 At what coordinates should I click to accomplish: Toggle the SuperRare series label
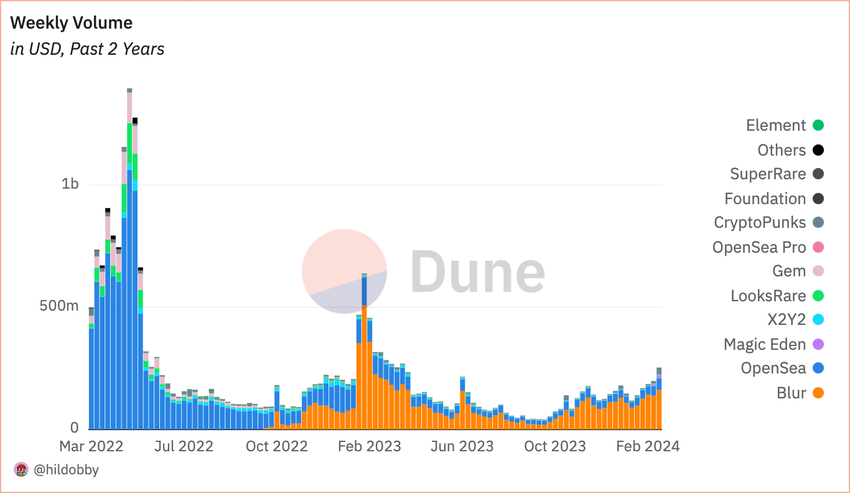768,174
